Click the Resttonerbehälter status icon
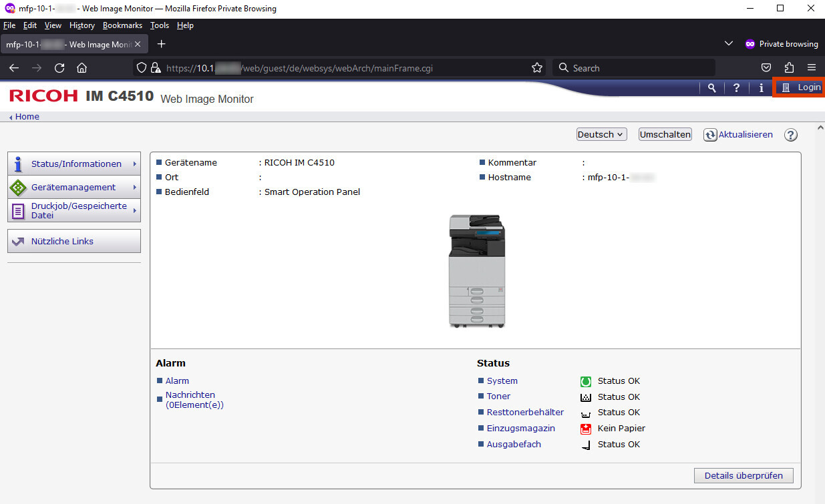 click(x=586, y=413)
